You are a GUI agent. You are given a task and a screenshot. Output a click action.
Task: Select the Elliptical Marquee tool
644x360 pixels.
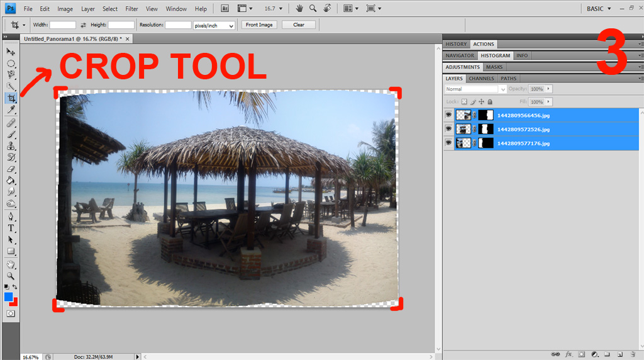[11, 64]
